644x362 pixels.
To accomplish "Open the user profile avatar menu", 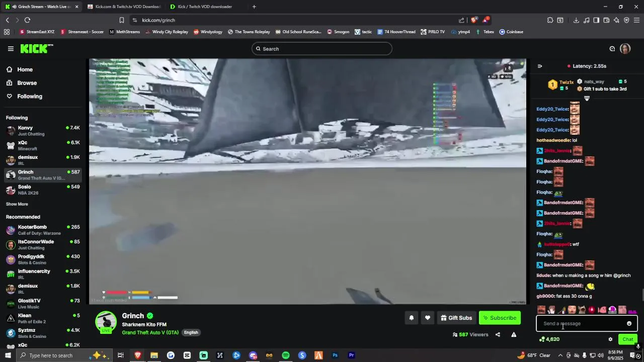I will pos(625,49).
